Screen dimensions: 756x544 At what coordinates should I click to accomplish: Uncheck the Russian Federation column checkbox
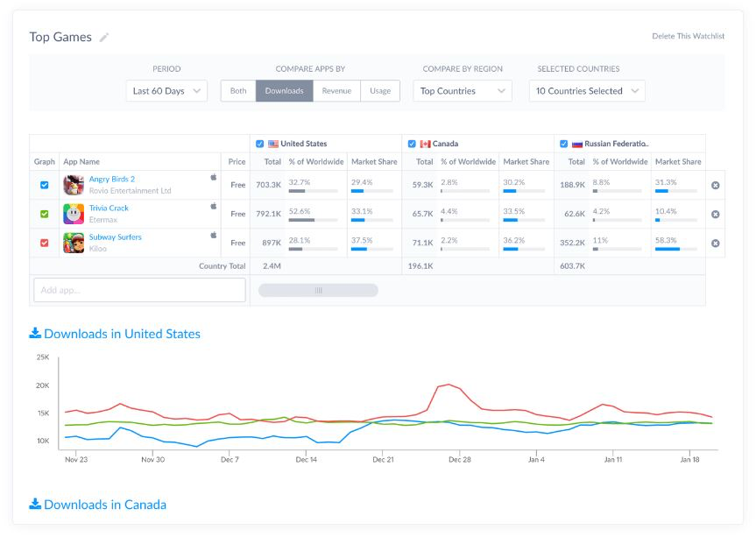(563, 144)
